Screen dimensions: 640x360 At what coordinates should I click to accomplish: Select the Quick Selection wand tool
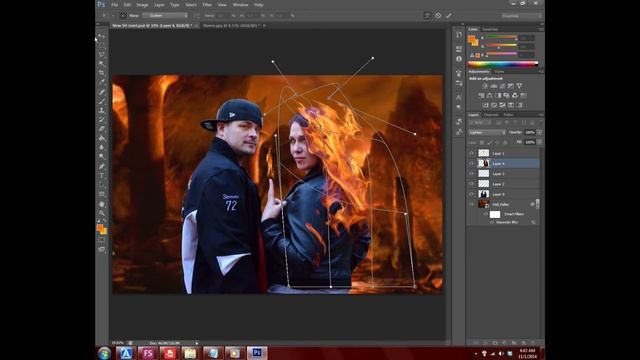102,64
